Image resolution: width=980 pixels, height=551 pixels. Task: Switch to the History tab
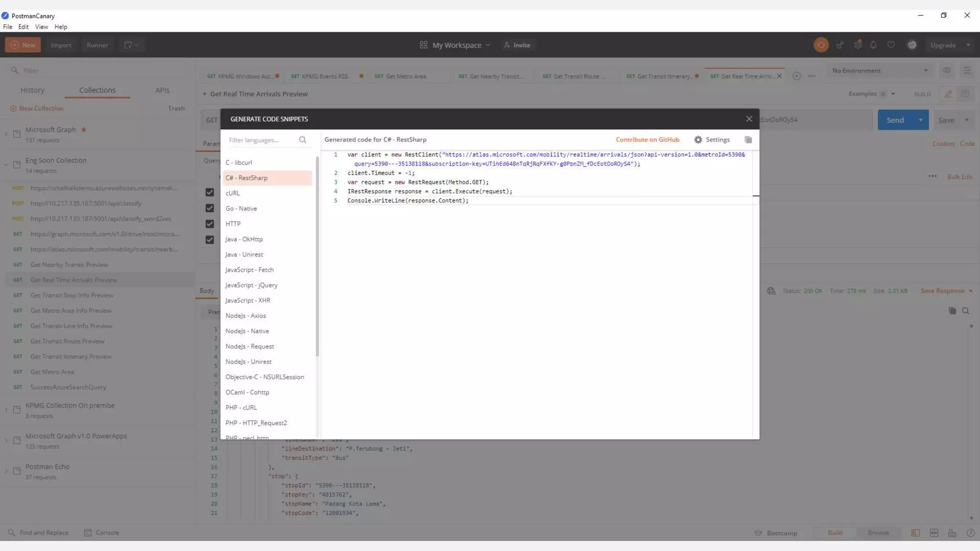pyautogui.click(x=33, y=90)
